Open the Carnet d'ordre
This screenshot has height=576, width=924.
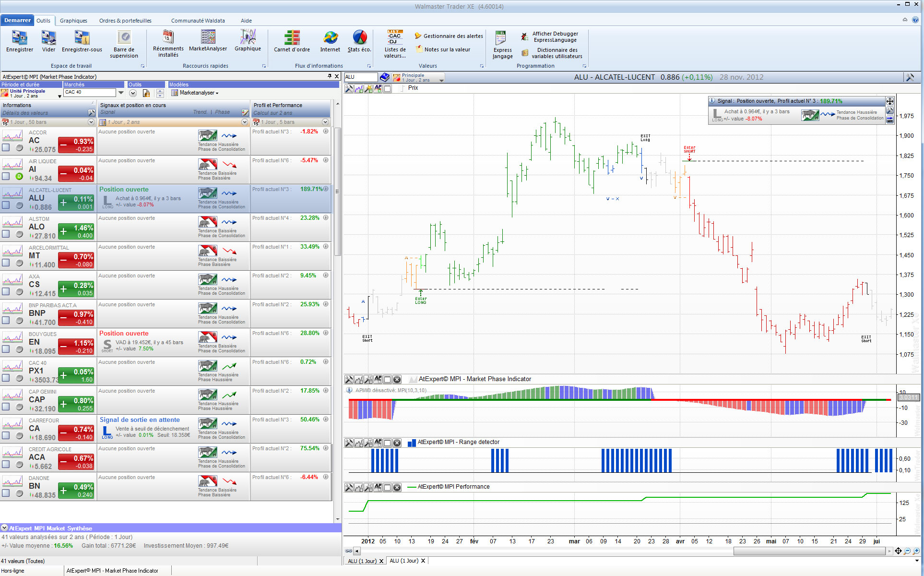tap(292, 41)
